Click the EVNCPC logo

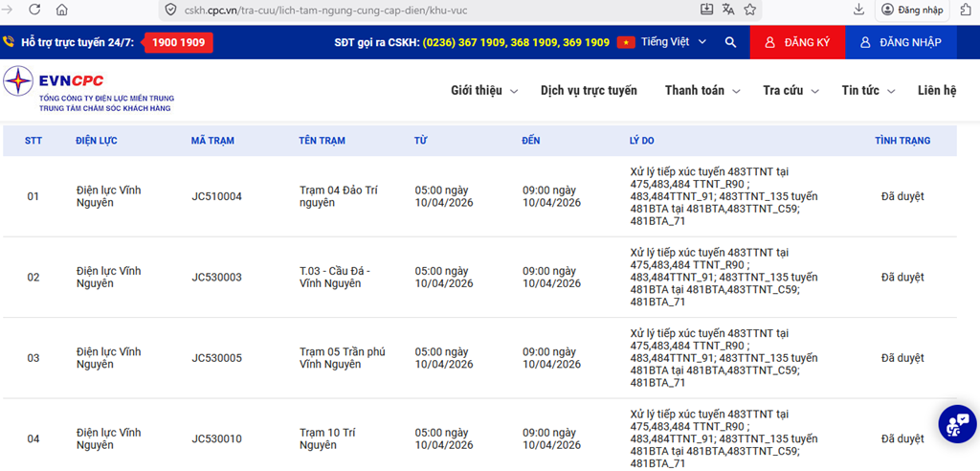[88, 89]
